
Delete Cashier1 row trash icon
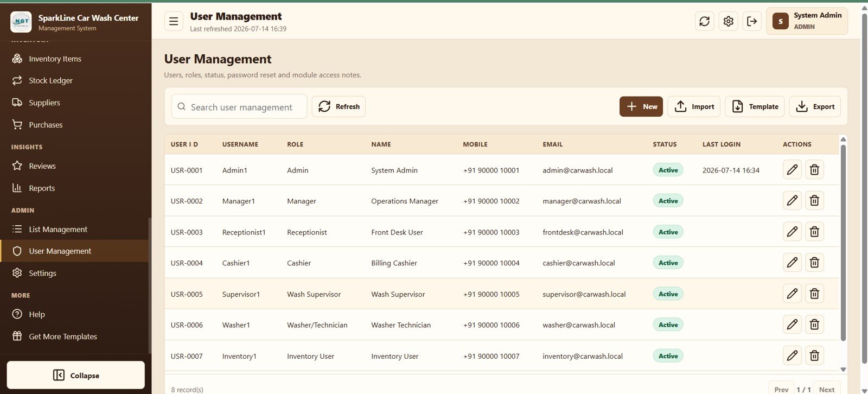coord(814,263)
